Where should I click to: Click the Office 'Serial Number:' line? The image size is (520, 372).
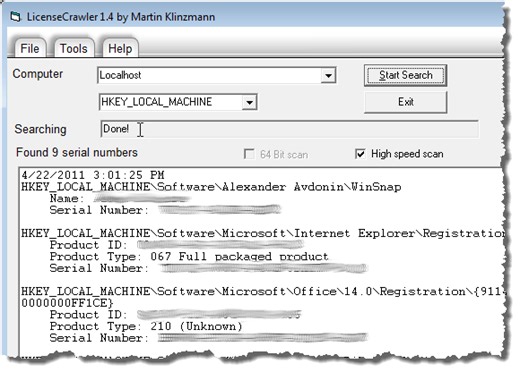tap(208, 338)
